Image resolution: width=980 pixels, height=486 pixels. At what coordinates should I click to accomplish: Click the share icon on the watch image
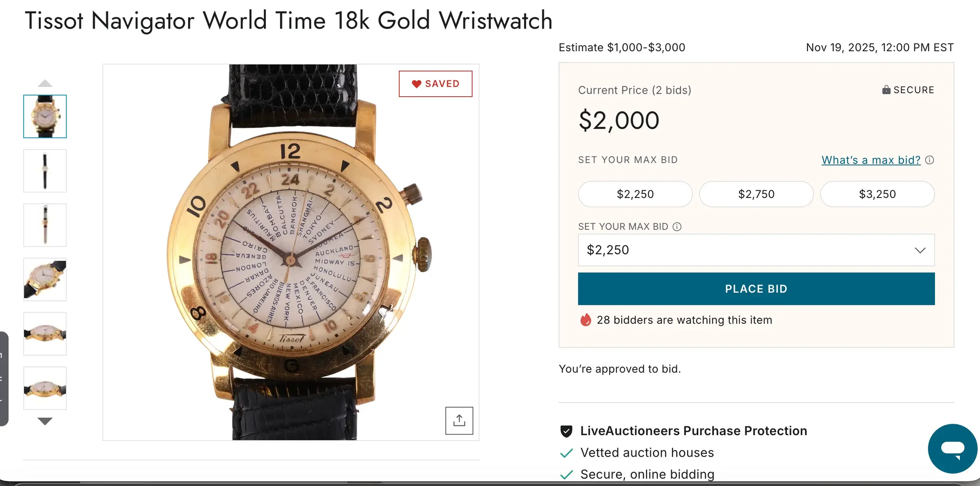coord(459,421)
